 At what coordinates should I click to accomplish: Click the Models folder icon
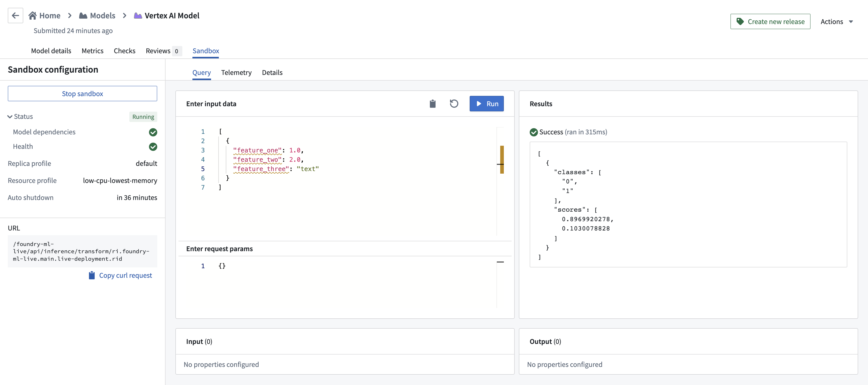[83, 16]
